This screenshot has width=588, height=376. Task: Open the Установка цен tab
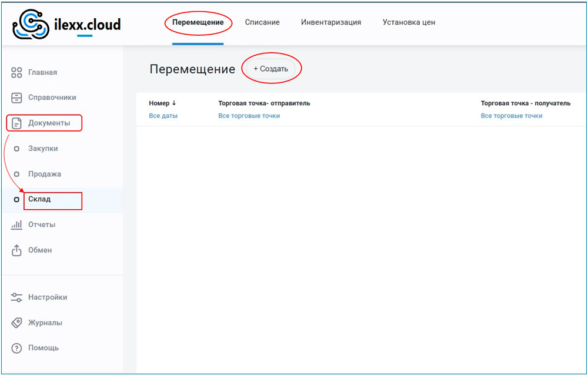409,22
